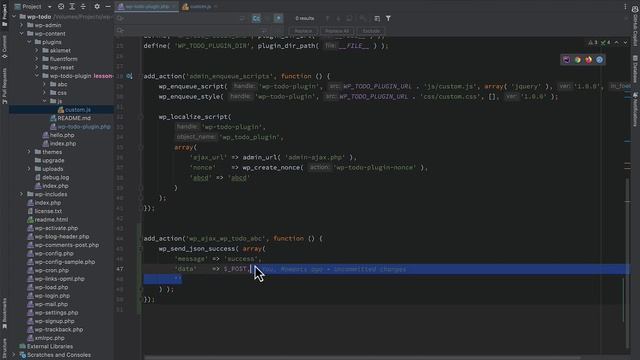Open the Pull Requests side tab
The image size is (640, 360).
(4, 85)
